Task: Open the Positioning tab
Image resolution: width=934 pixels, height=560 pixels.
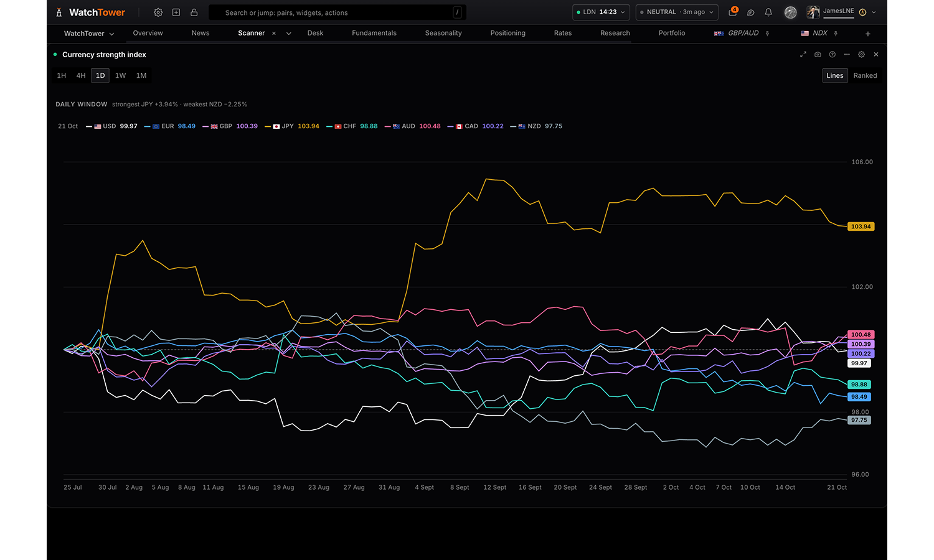Action: pos(508,33)
